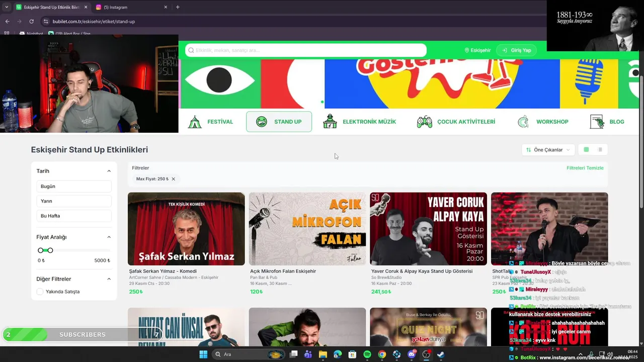Viewport: 644px width, 362px height.
Task: Click Filtreleri Temizle link
Action: [585, 168]
